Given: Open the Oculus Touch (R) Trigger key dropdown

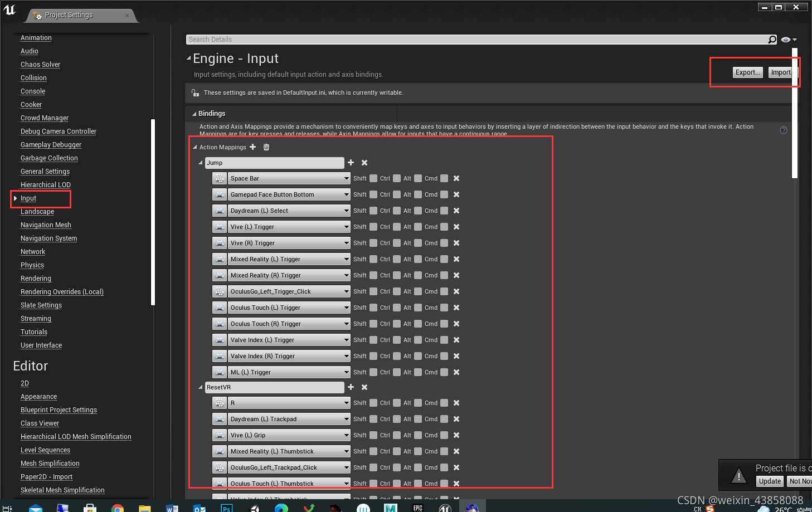Looking at the screenshot, I should [x=289, y=324].
